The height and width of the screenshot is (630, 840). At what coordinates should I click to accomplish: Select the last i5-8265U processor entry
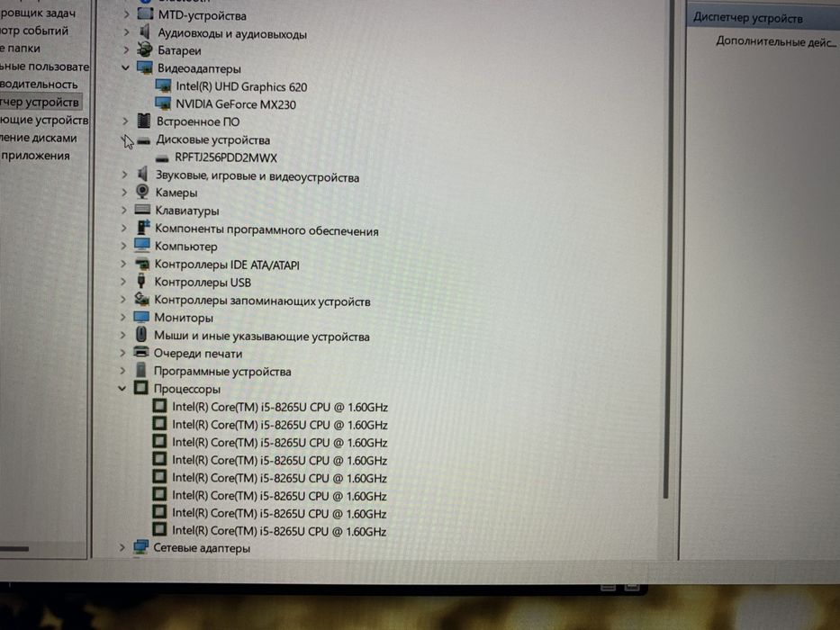tap(278, 531)
